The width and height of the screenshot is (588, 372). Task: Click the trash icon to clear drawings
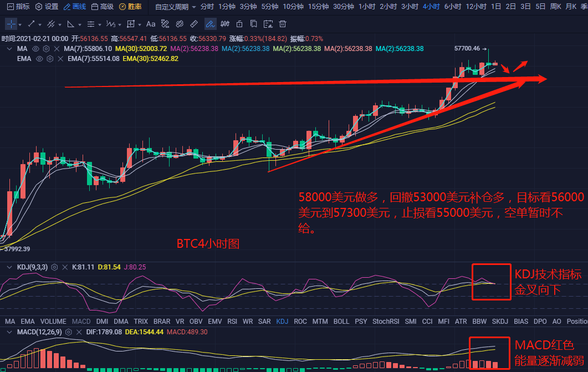click(x=283, y=24)
